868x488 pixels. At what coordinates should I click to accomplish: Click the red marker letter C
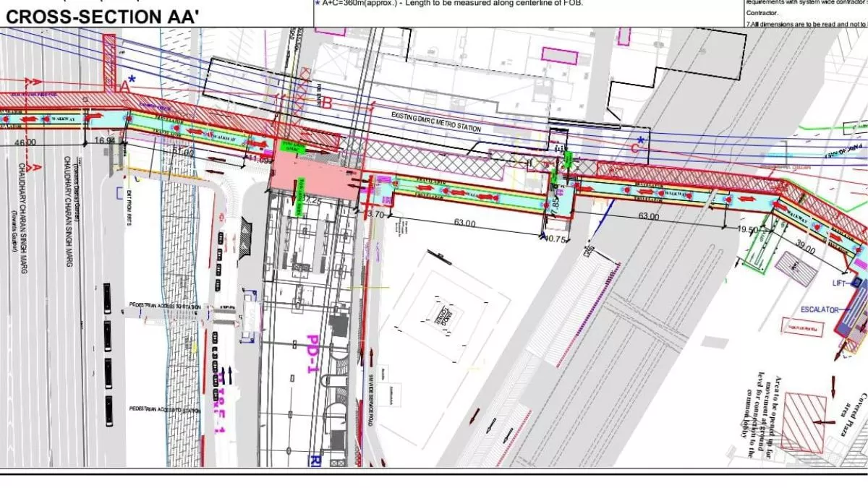tap(637, 148)
